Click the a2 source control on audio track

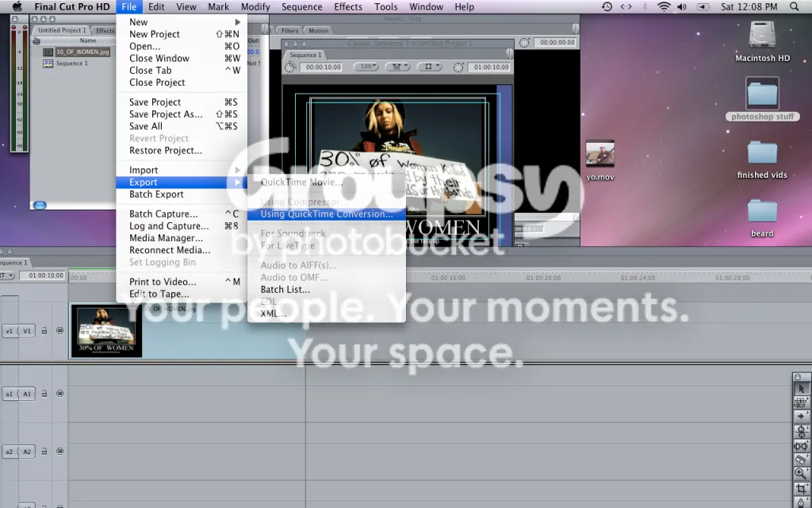[10, 452]
